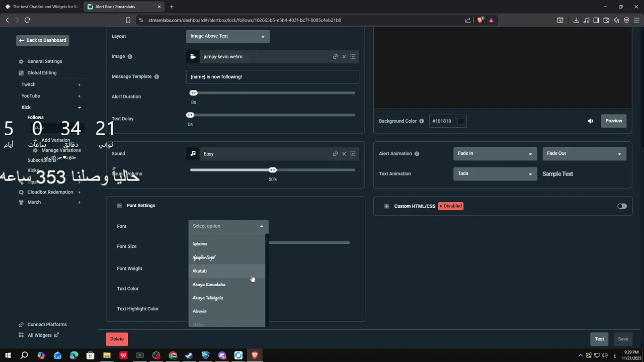The image size is (644, 362).
Task: Click Brave Rewards triangle icon
Action: [x=491, y=20]
